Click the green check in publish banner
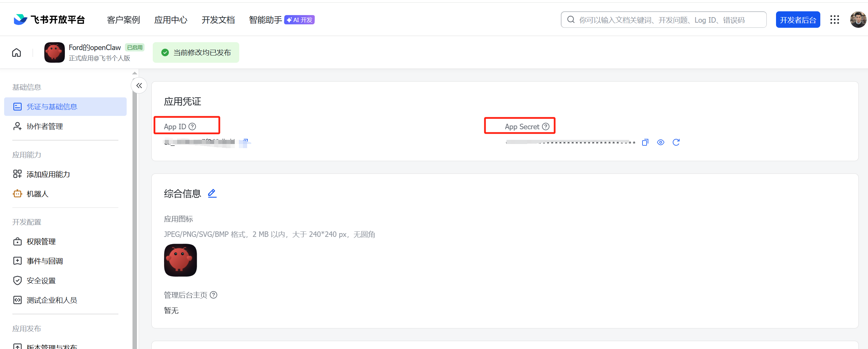The width and height of the screenshot is (868, 349). [x=165, y=52]
